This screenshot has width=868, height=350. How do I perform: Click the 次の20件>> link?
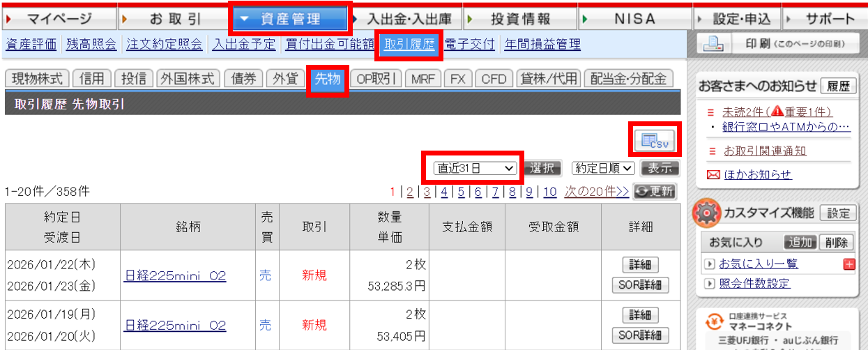[x=597, y=192]
